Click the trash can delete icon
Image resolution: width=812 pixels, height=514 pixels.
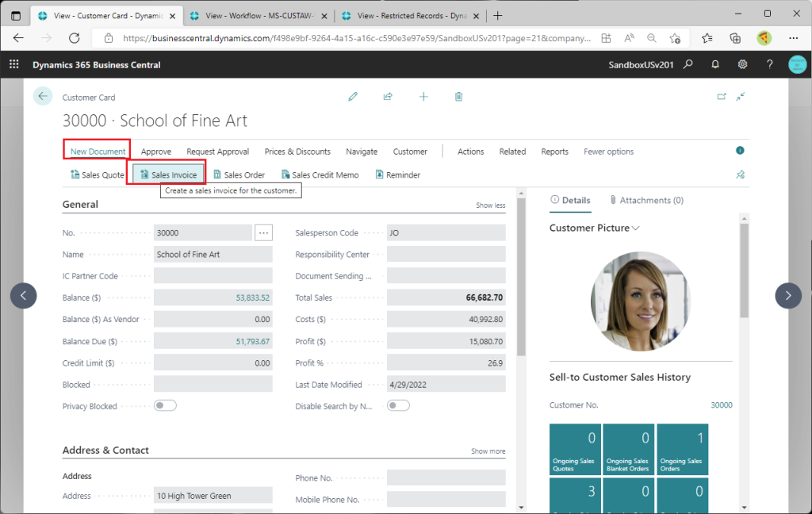pos(458,97)
